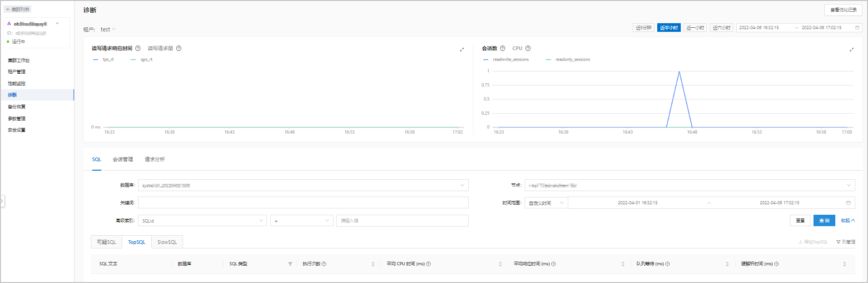Click help icon beside CPU

(528, 48)
